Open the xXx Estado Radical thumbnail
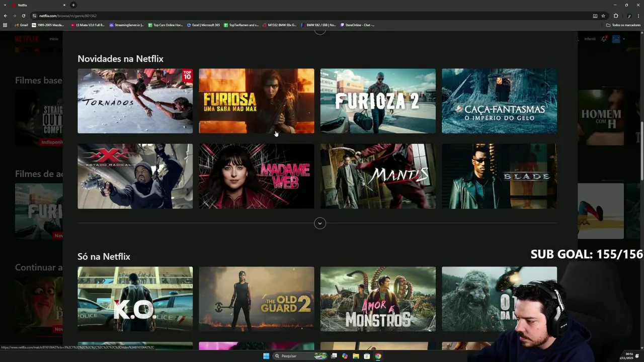 [135, 176]
